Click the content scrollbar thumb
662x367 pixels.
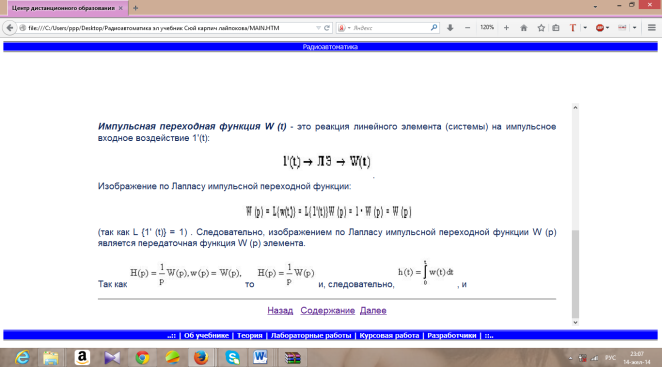(x=575, y=274)
